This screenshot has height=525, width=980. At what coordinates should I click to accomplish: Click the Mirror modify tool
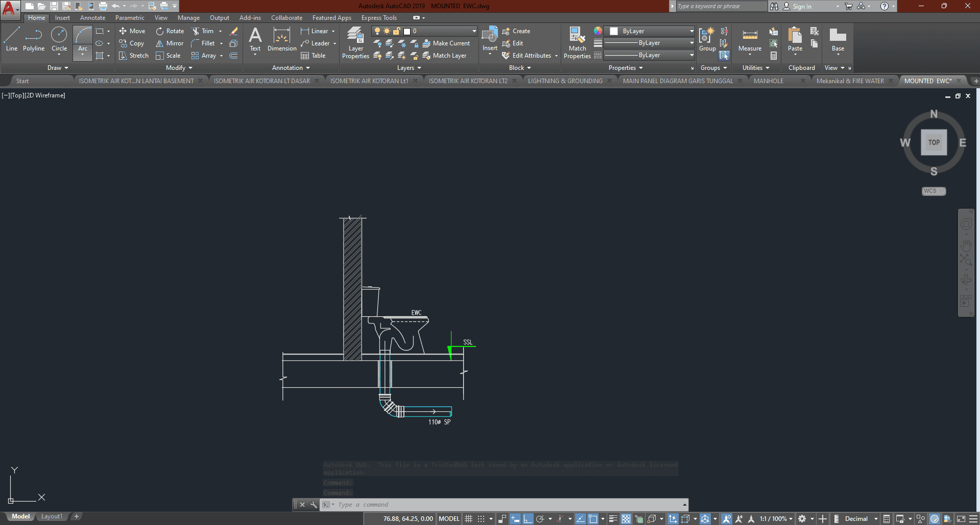tap(170, 43)
